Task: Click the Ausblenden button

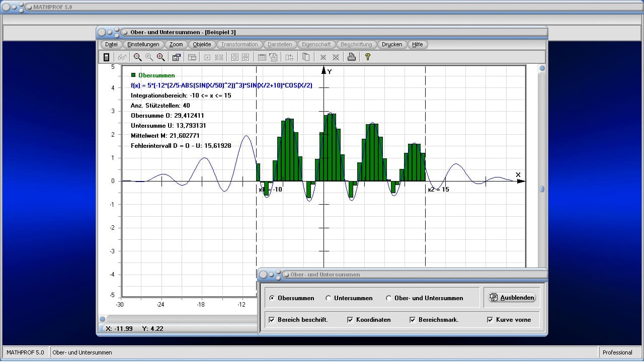Action: [x=511, y=298]
